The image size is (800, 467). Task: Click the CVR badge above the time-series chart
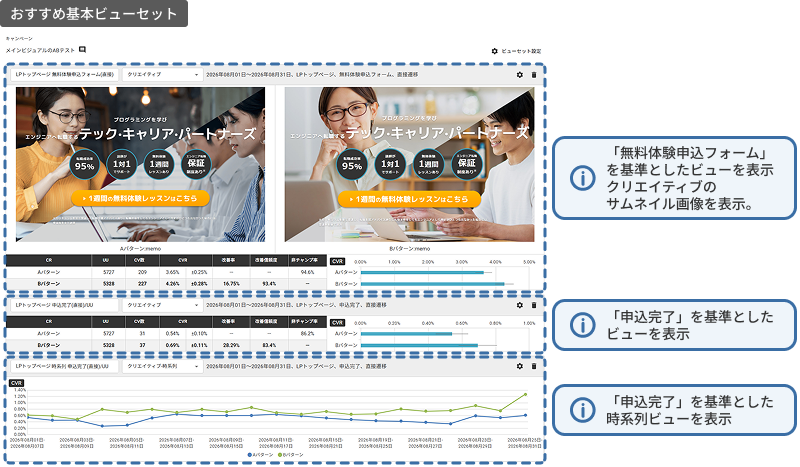(x=16, y=383)
